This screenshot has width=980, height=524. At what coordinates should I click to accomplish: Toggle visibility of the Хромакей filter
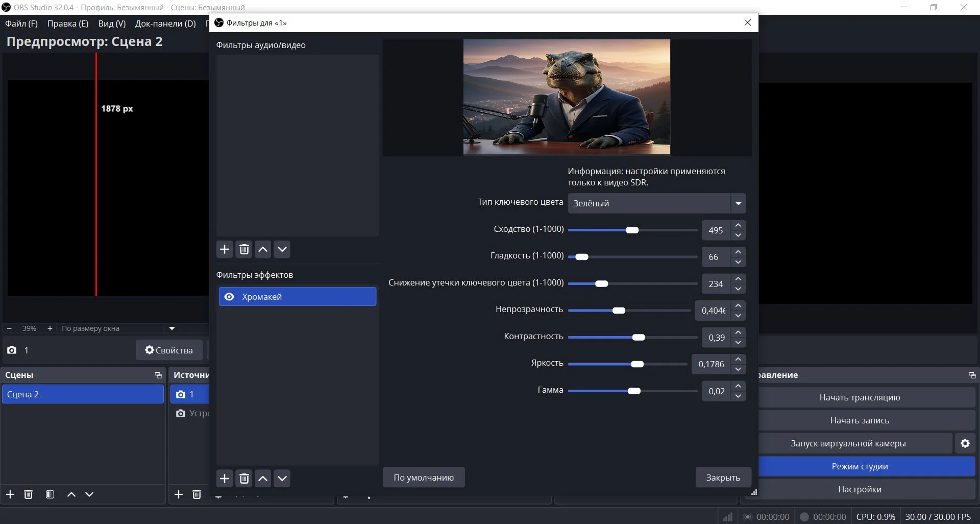[x=229, y=297]
